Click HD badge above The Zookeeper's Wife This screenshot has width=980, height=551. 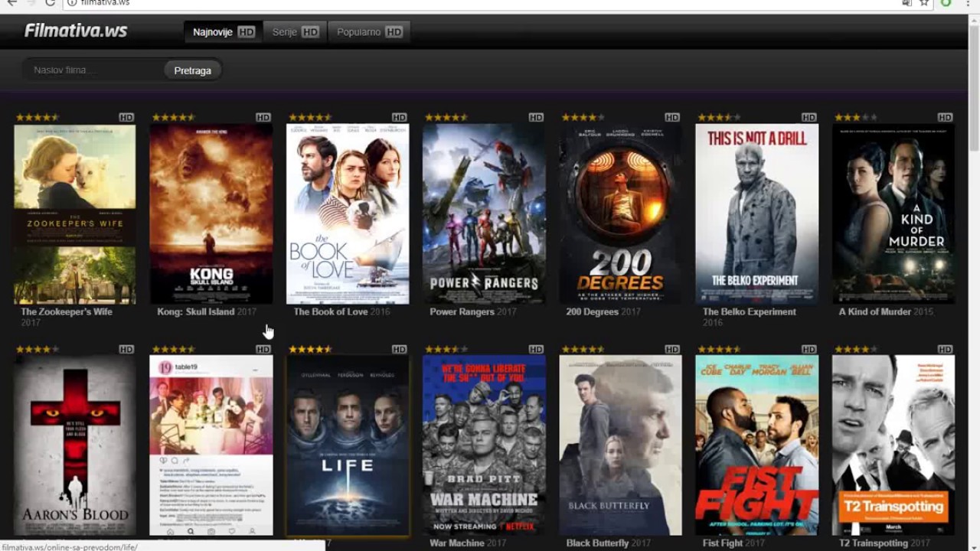pos(126,117)
